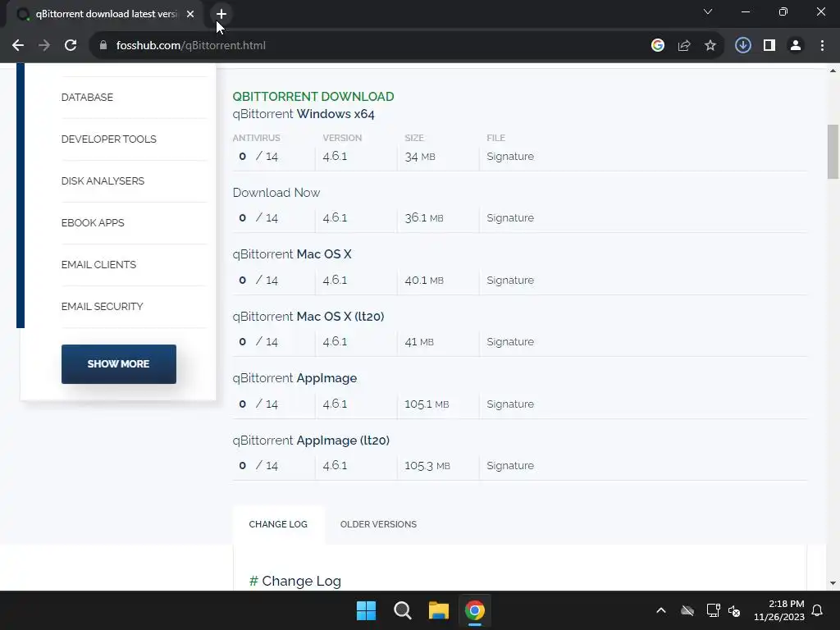
Task: Download qBittorrent AppImage
Action: [x=294, y=378]
